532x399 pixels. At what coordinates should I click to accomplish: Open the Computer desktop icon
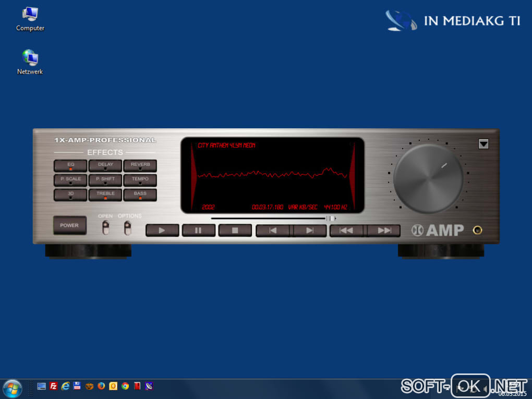(x=30, y=19)
